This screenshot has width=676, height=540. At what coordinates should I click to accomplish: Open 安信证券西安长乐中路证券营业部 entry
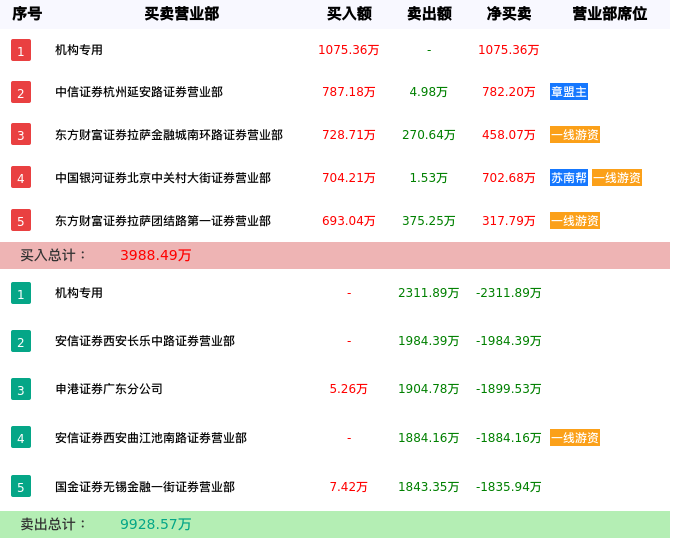coord(145,341)
